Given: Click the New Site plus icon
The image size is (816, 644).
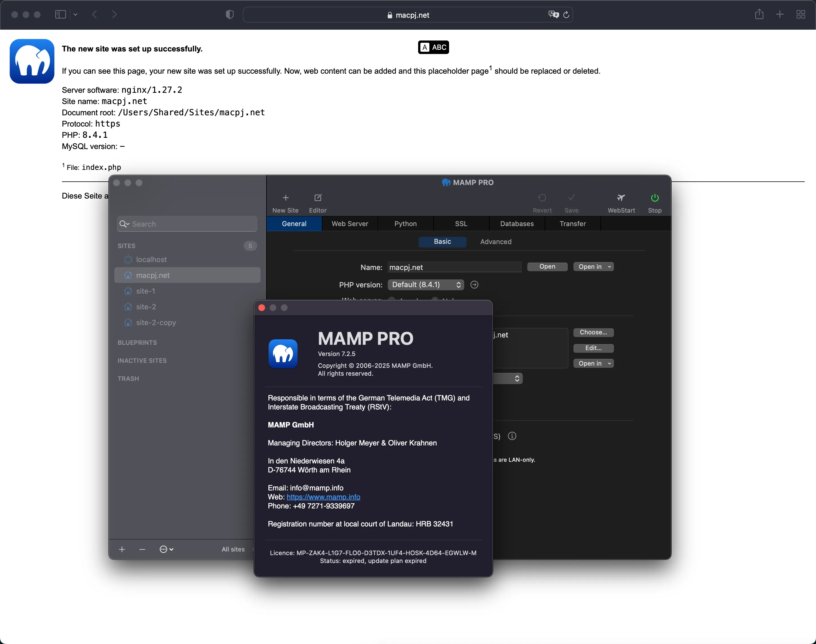Looking at the screenshot, I should [x=286, y=198].
